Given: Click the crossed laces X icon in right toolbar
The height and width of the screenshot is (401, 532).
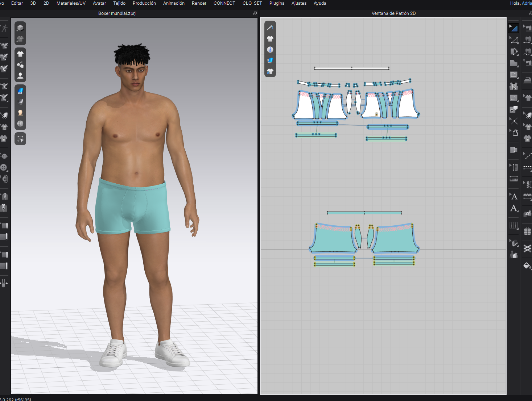Looking at the screenshot, I should point(527,248).
